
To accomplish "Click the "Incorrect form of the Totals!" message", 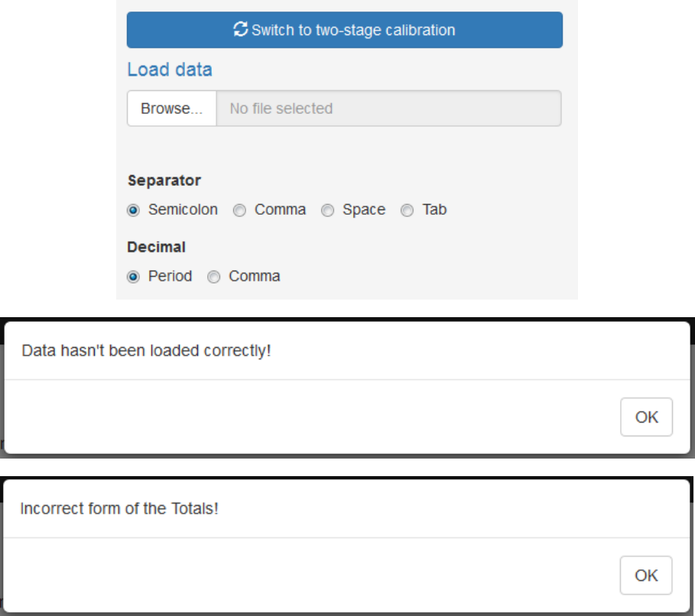I will click(119, 508).
